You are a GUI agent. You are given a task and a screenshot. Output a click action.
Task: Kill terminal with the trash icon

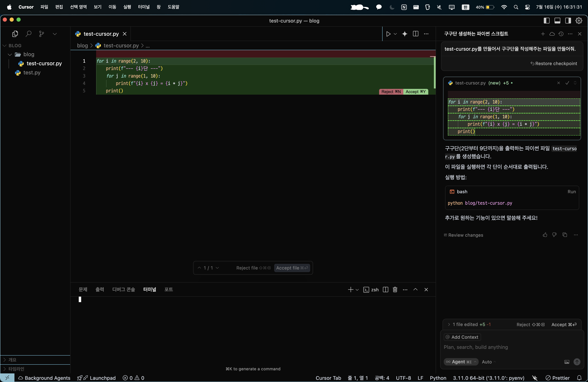pos(395,289)
